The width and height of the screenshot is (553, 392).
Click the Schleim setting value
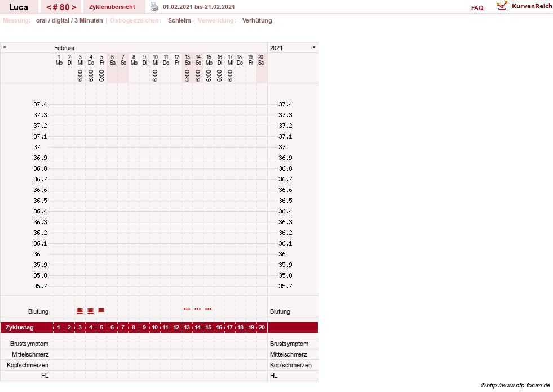[x=179, y=20]
